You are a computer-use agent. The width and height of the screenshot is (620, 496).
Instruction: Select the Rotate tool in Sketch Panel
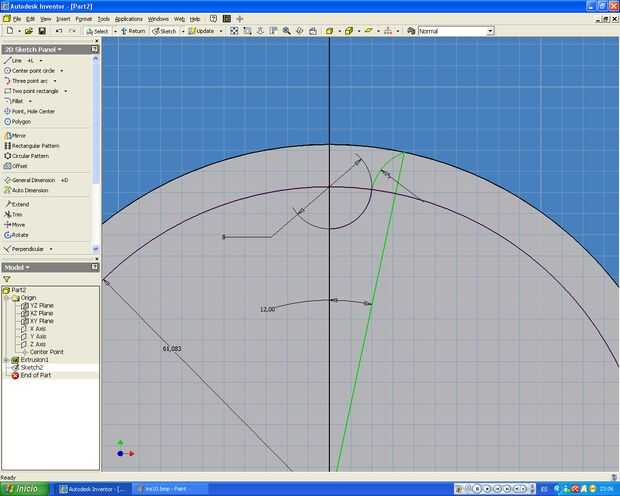click(x=16, y=235)
